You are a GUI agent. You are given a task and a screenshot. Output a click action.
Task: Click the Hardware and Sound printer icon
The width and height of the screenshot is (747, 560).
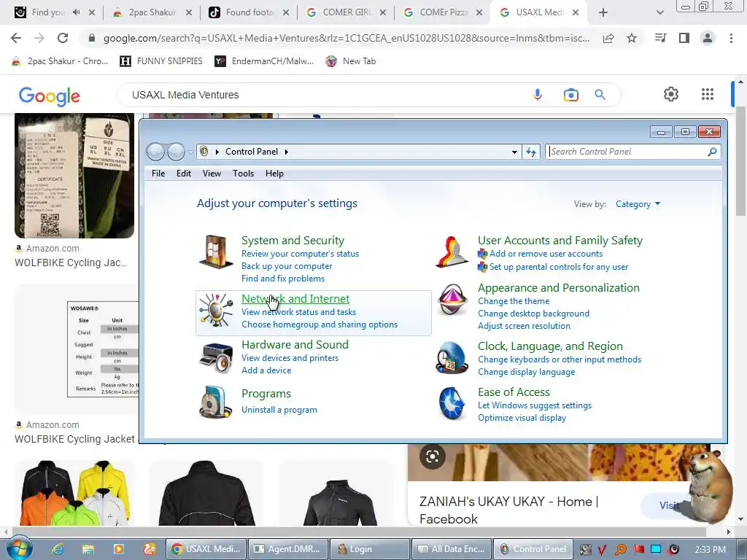215,357
